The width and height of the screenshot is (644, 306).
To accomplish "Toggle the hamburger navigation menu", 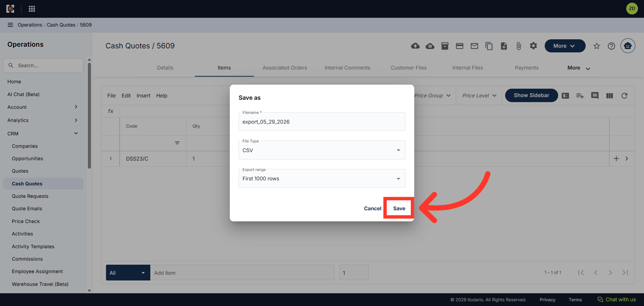I will [10, 25].
